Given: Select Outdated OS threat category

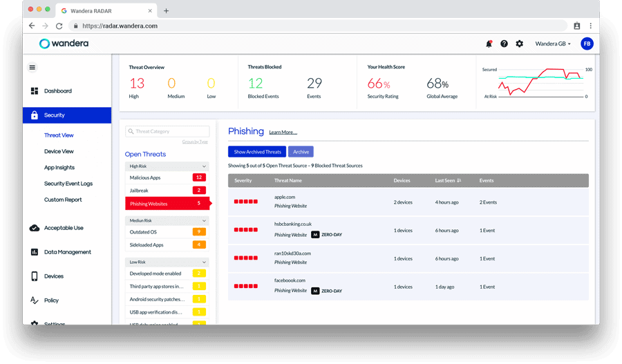Looking at the screenshot, I should click(x=167, y=232).
